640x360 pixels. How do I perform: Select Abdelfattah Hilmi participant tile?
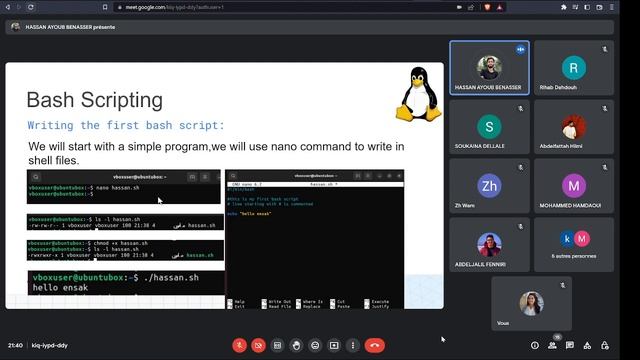coord(574,127)
